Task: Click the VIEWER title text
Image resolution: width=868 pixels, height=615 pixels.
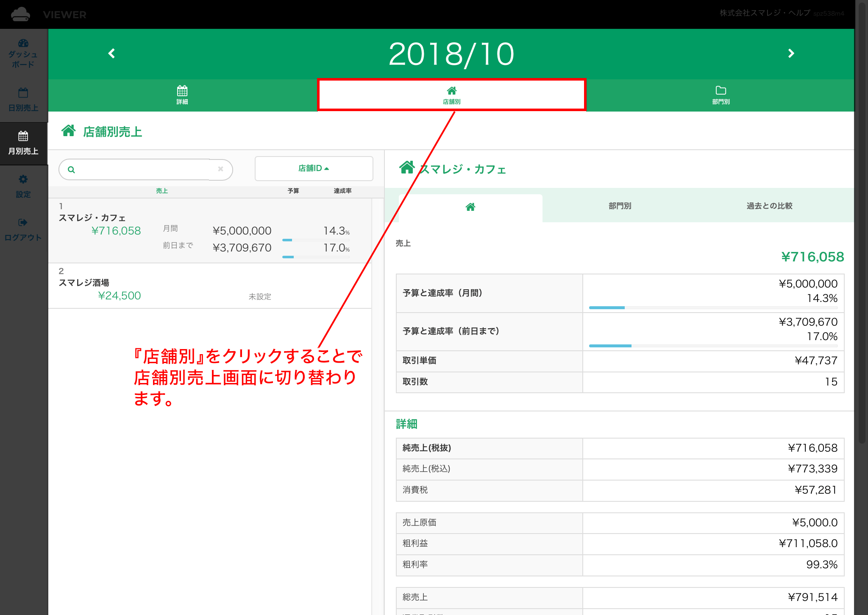Action: 64,15
